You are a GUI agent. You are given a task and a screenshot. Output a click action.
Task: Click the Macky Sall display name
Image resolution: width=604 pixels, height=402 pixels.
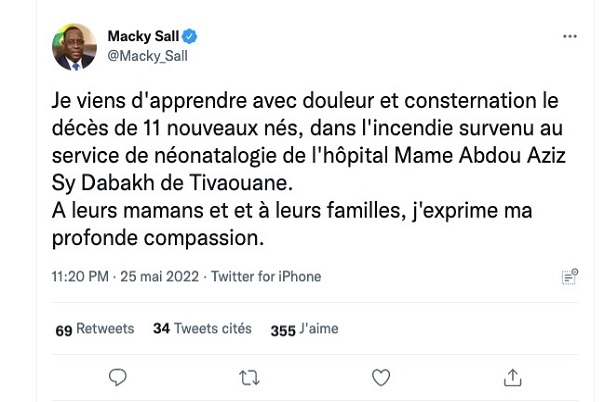(x=141, y=37)
